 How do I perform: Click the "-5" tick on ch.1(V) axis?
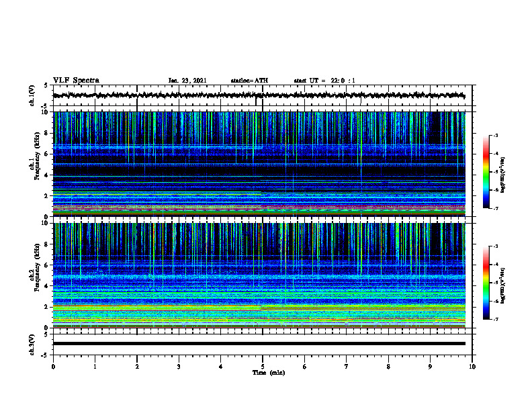coord(45,106)
